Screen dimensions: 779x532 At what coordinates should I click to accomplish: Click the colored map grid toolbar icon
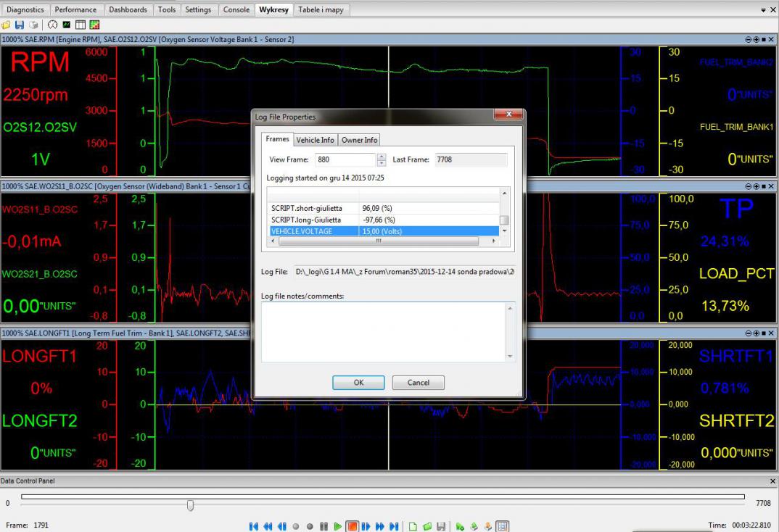click(x=94, y=25)
